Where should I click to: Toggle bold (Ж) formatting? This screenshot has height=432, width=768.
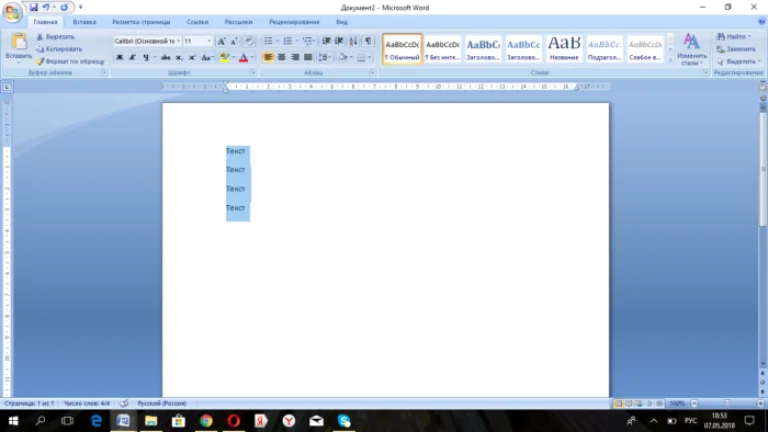tap(120, 57)
